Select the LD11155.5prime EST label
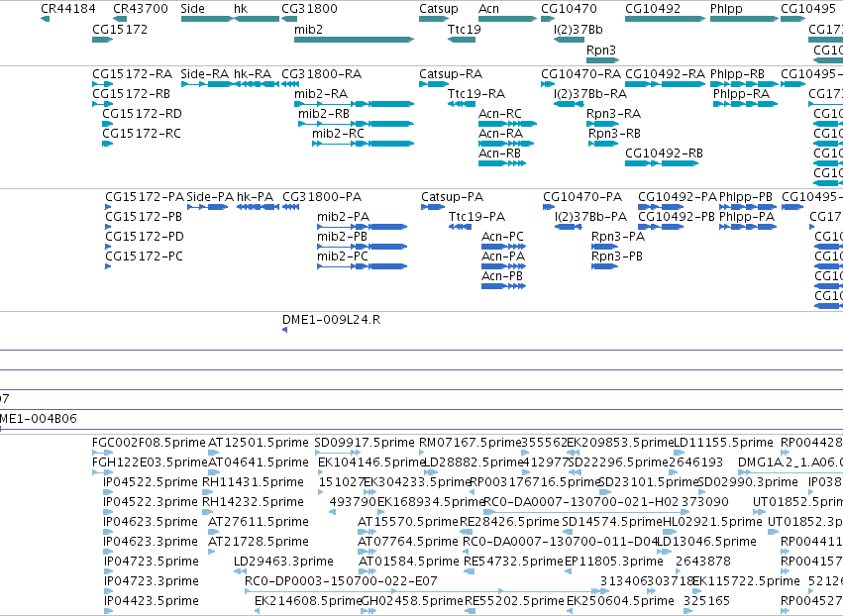Screen dimensions: 843x616 (x=724, y=443)
